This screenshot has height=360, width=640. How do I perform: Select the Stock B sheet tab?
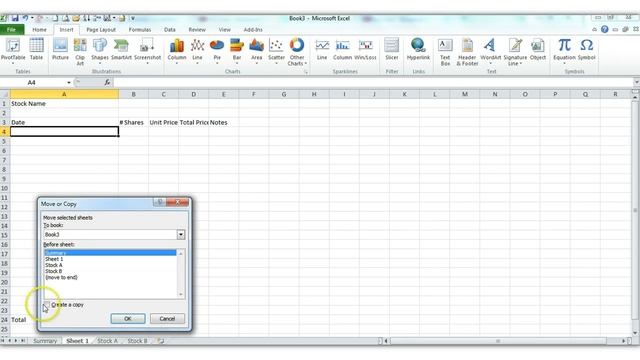coord(137,341)
